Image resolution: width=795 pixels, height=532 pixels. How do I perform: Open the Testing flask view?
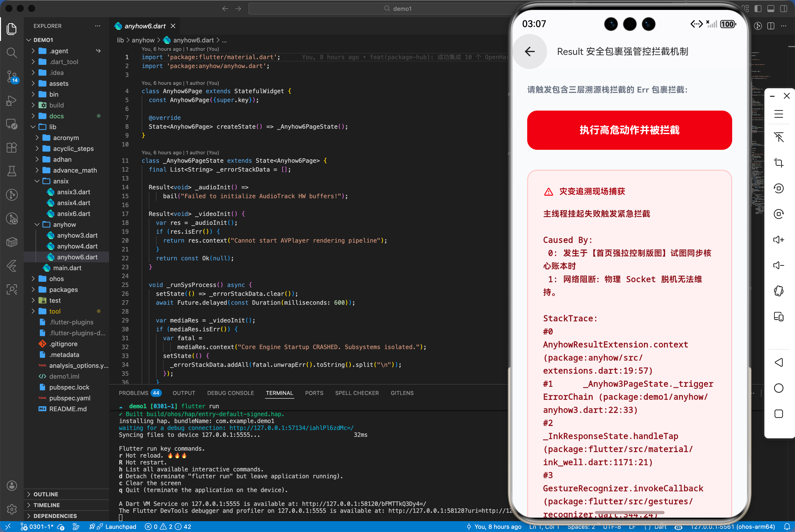12,171
